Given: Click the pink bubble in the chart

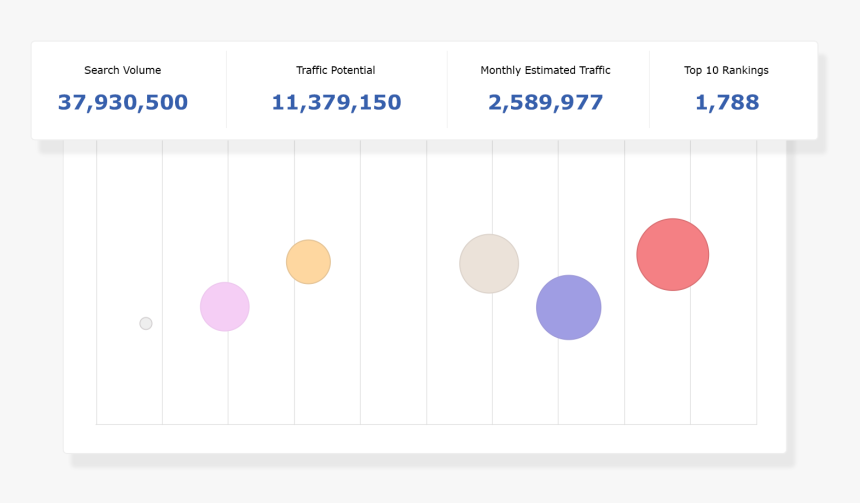Looking at the screenshot, I should click(x=225, y=307).
